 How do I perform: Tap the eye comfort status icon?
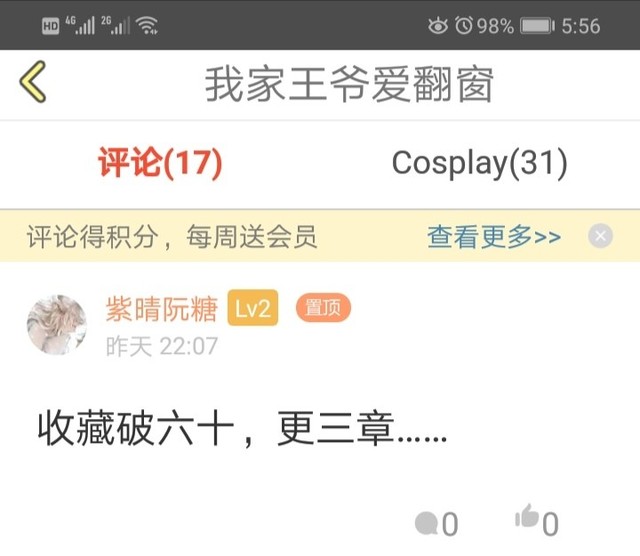click(x=438, y=26)
